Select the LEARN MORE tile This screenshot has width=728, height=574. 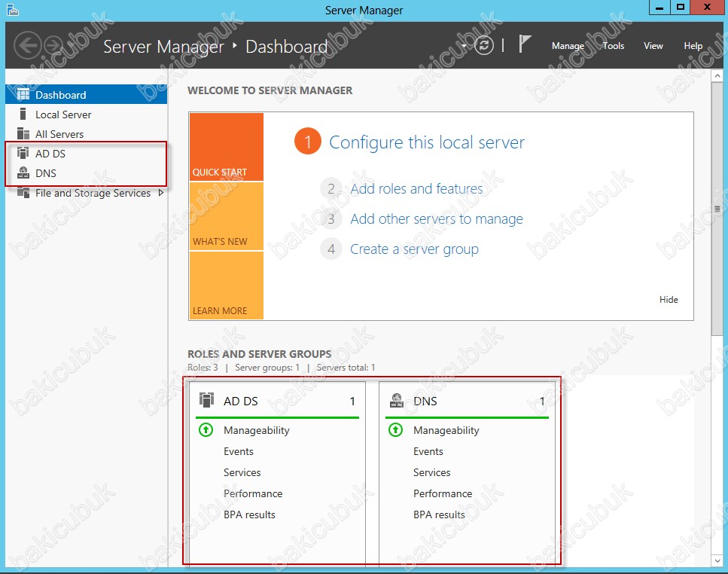pos(227,285)
